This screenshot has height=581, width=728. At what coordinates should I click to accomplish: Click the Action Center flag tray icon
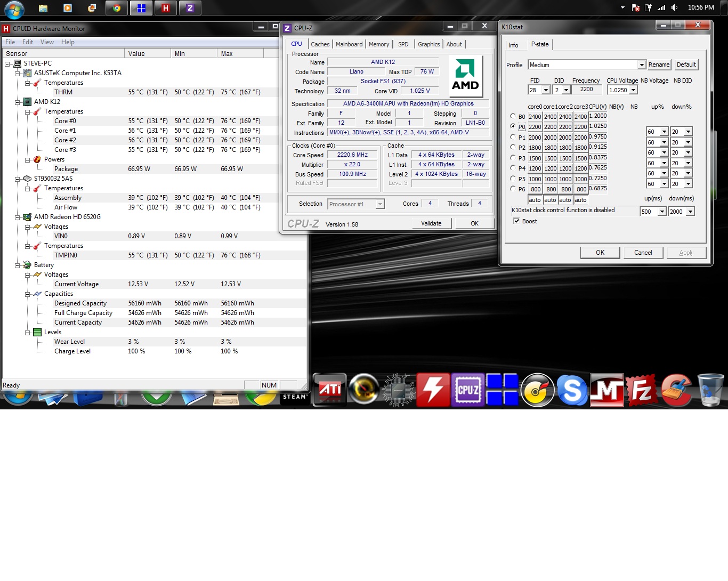pyautogui.click(x=635, y=7)
